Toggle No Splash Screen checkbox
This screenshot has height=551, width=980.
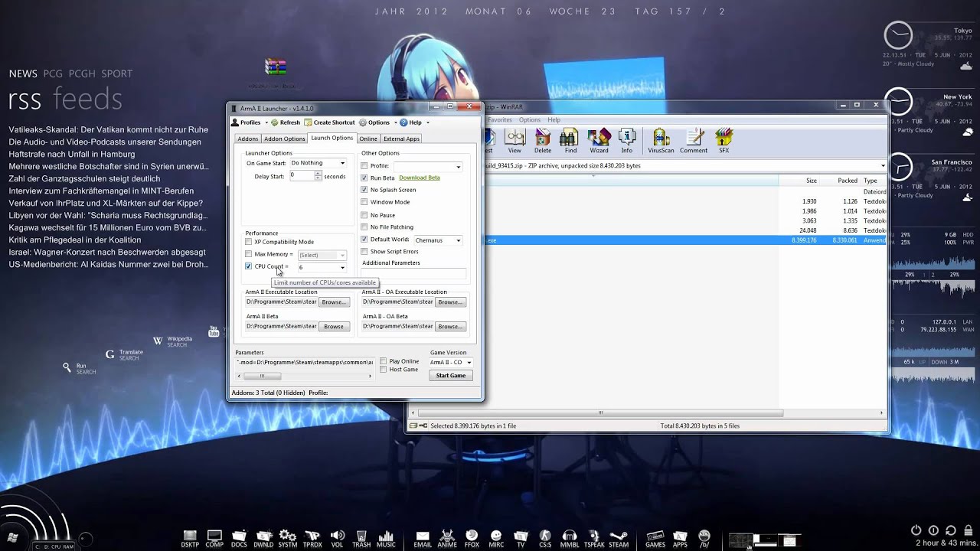(x=364, y=190)
